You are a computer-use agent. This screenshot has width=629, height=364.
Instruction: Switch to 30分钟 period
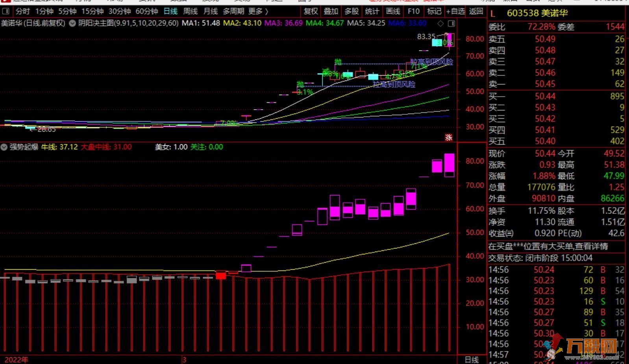120,11
